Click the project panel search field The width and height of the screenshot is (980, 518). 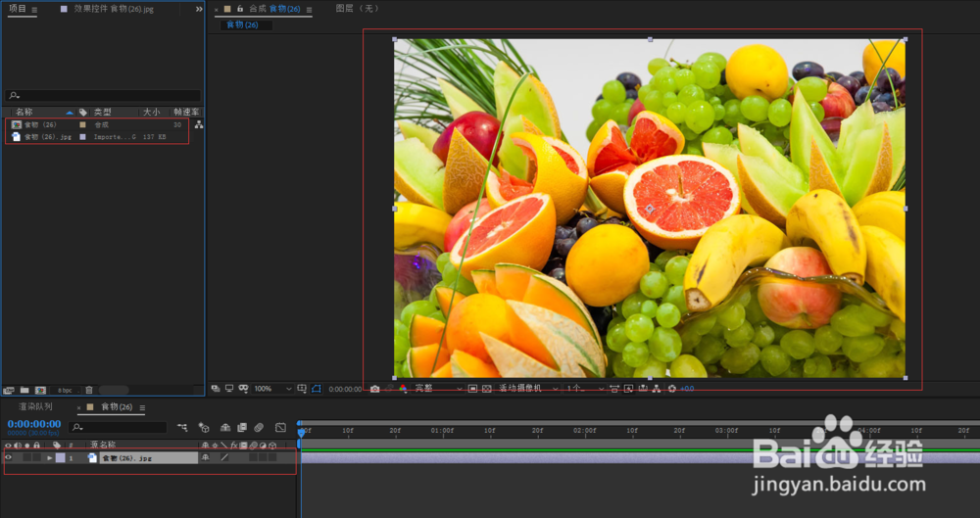[103, 96]
